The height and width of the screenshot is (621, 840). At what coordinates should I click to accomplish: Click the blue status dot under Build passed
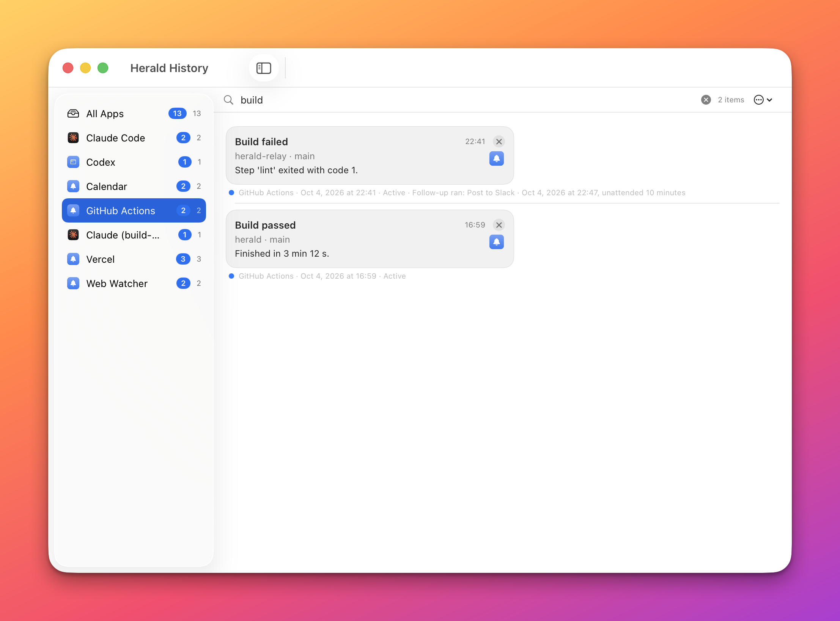click(231, 276)
